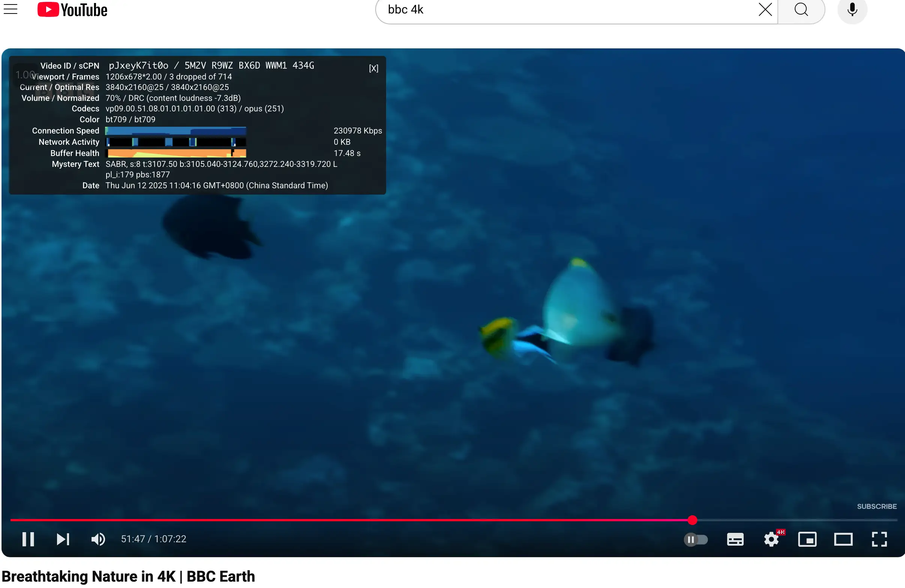Start a voice search
This screenshot has height=588, width=905.
click(852, 9)
